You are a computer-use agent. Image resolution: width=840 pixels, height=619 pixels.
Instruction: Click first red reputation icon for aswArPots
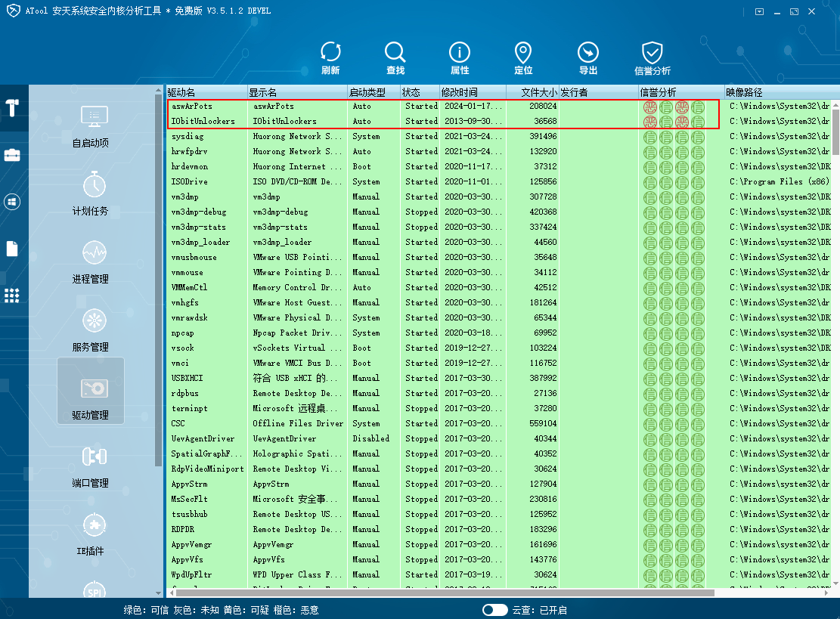click(x=649, y=107)
